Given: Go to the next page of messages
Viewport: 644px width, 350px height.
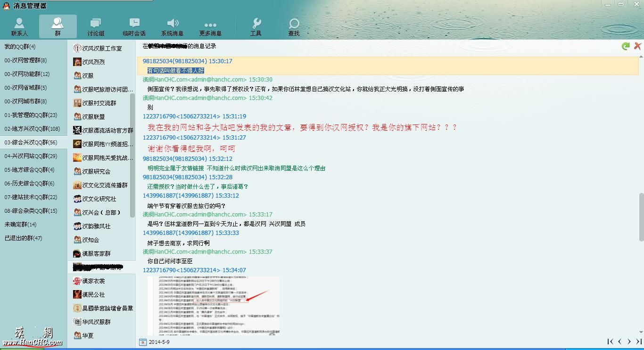Looking at the screenshot, I should click(x=629, y=342).
